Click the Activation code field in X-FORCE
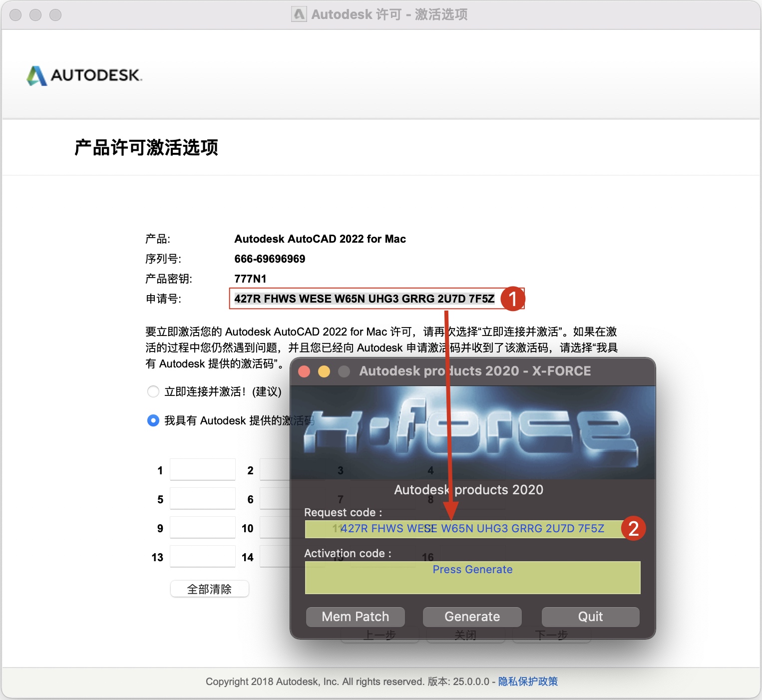 point(472,578)
